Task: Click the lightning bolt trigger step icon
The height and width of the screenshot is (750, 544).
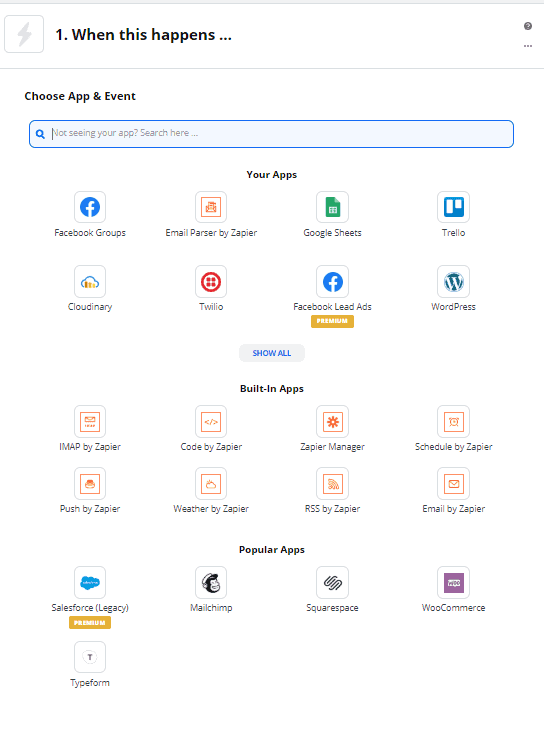Action: (x=24, y=34)
